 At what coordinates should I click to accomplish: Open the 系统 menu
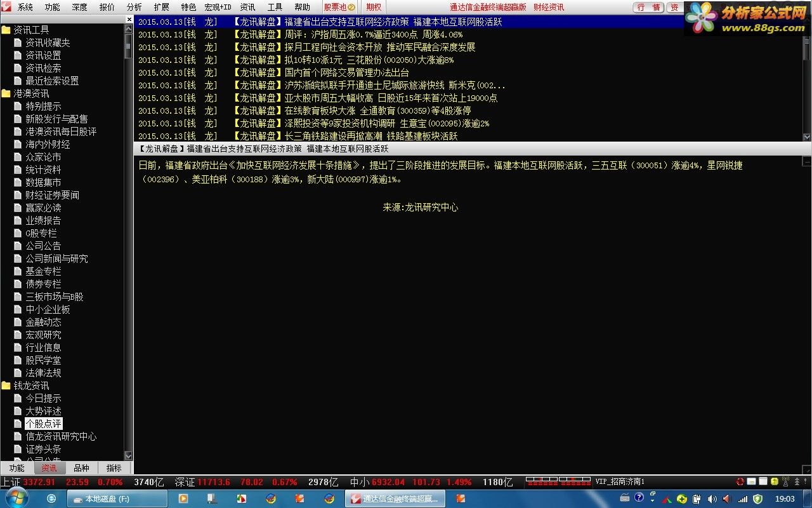tap(25, 8)
